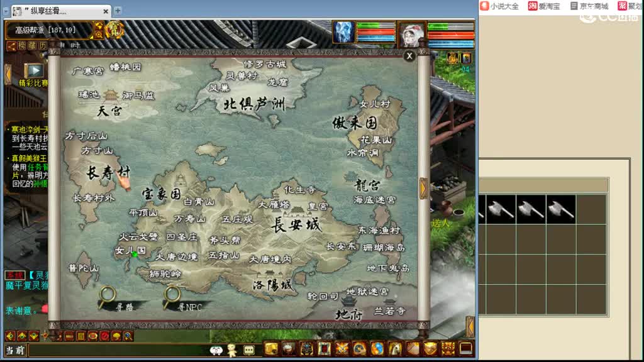Click 化生寺 location label

300,189
